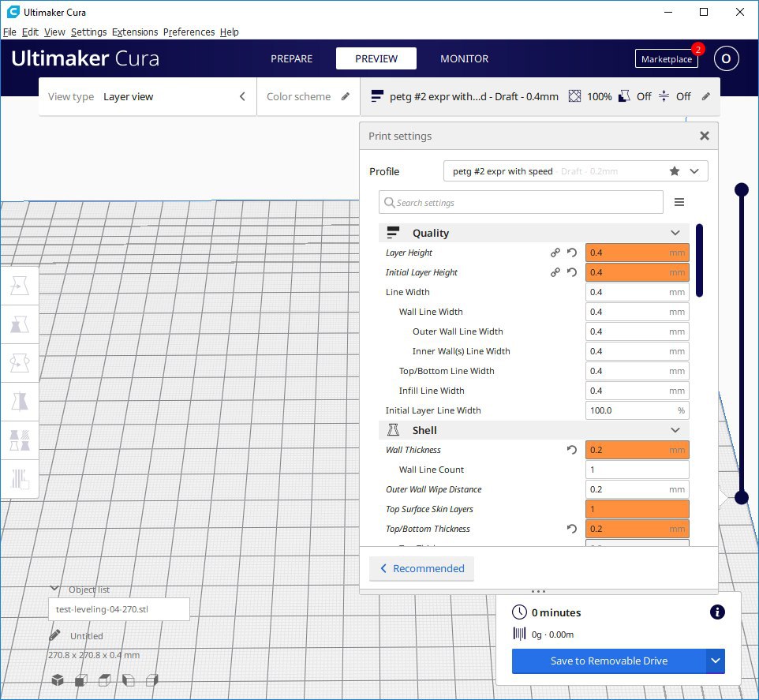Collapse the Object list

pyautogui.click(x=54, y=589)
